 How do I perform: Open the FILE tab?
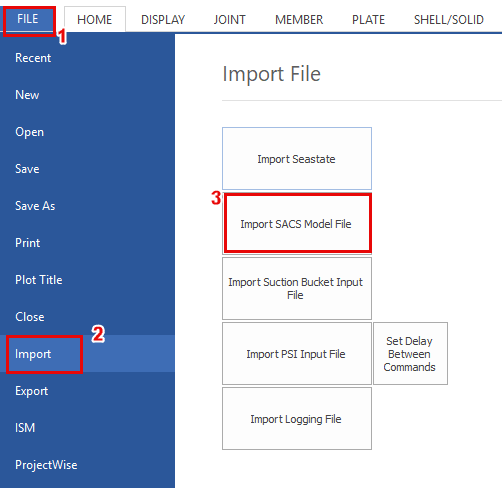[x=28, y=19]
